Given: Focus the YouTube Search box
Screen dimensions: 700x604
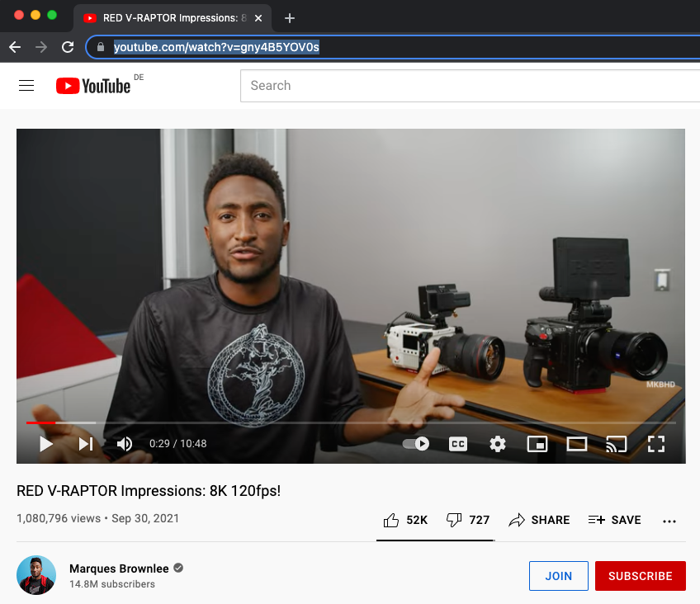Looking at the screenshot, I should click(x=470, y=86).
